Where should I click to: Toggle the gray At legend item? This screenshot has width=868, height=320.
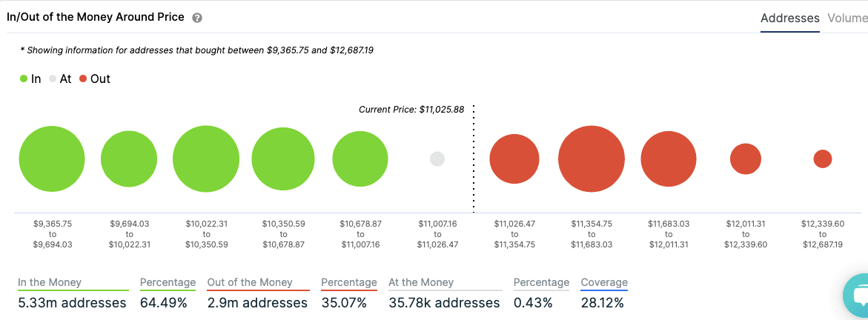[x=60, y=79]
